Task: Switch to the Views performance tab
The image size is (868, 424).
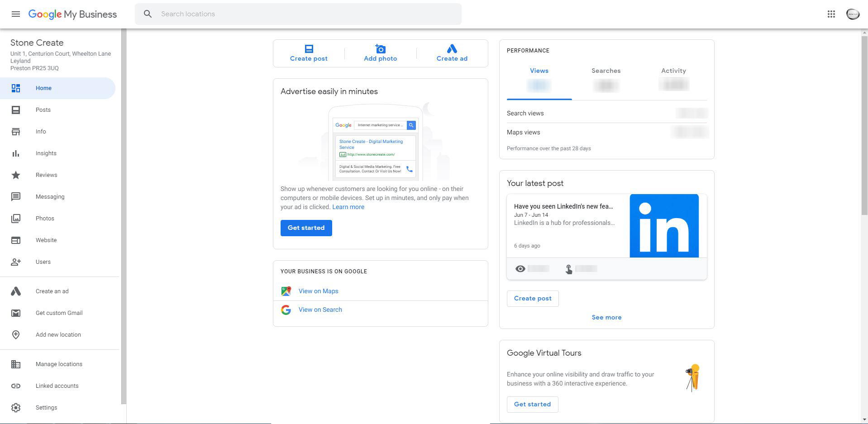Action: [x=539, y=81]
